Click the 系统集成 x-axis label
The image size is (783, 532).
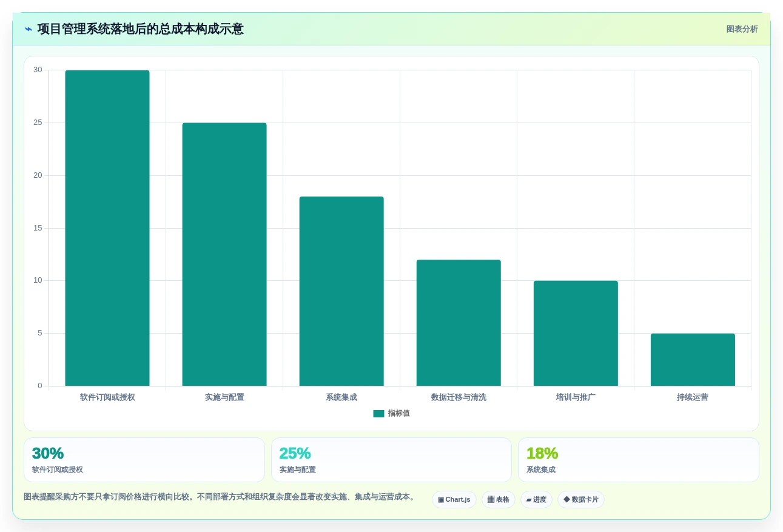tap(341, 398)
